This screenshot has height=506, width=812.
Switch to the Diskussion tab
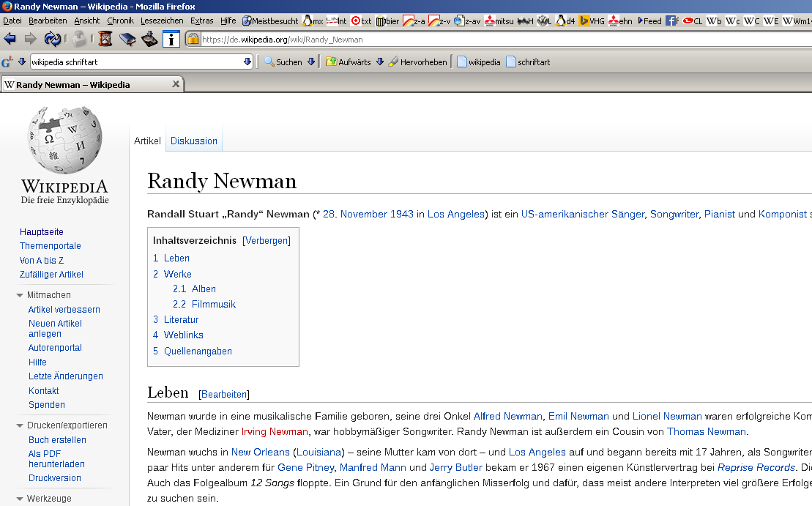coord(194,141)
